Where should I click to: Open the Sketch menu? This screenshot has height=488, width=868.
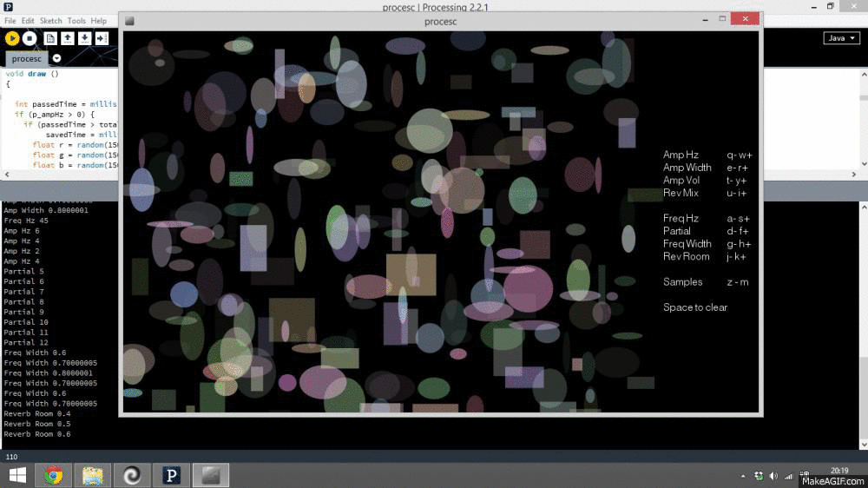point(50,21)
